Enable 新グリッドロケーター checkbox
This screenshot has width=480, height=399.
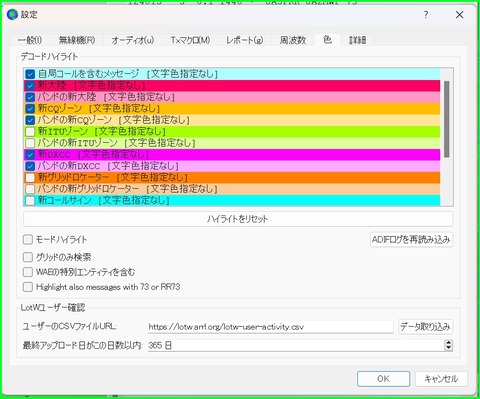30,178
